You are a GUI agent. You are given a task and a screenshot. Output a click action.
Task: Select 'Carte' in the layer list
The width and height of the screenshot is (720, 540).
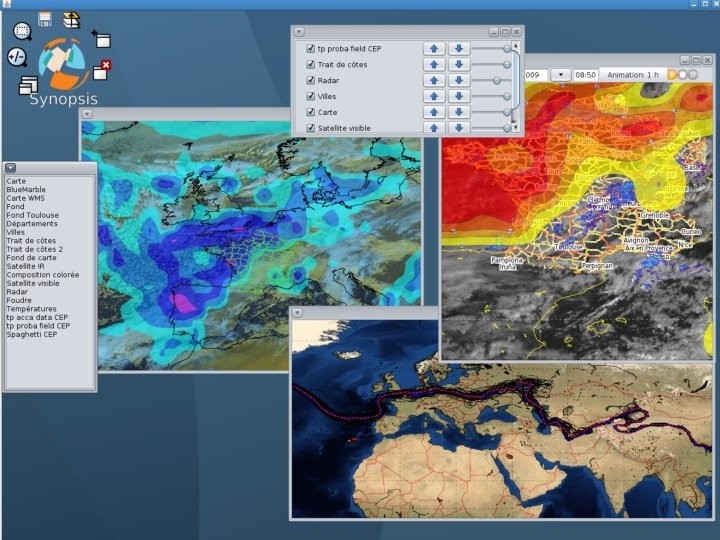click(x=16, y=181)
